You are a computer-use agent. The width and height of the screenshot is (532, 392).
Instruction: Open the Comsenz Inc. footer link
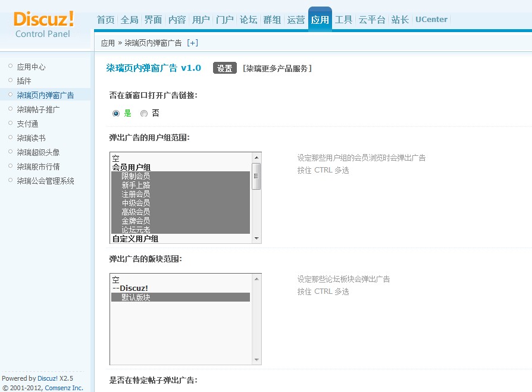click(x=64, y=388)
